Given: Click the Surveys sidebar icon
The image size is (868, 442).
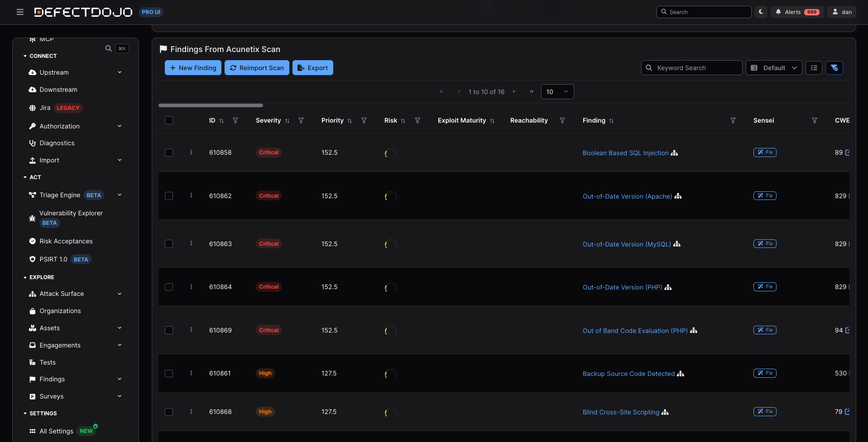Looking at the screenshot, I should 32,396.
